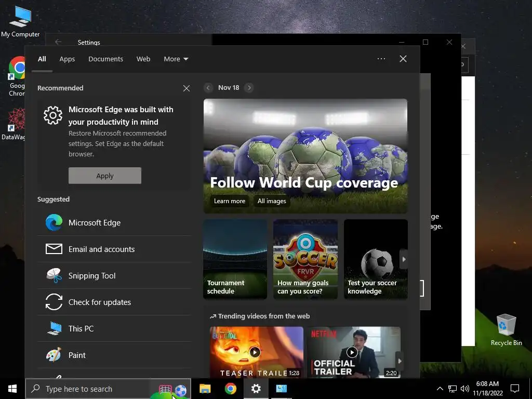Expand the More dropdown
The width and height of the screenshot is (532, 399).
176,59
